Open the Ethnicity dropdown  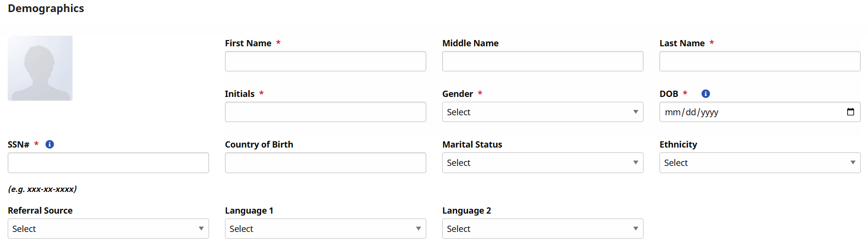759,163
